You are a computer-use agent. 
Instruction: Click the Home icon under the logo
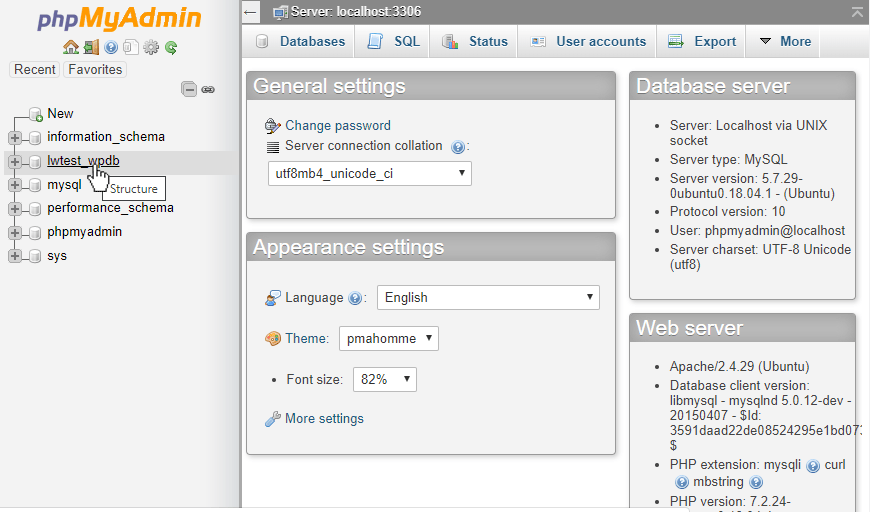[x=70, y=48]
